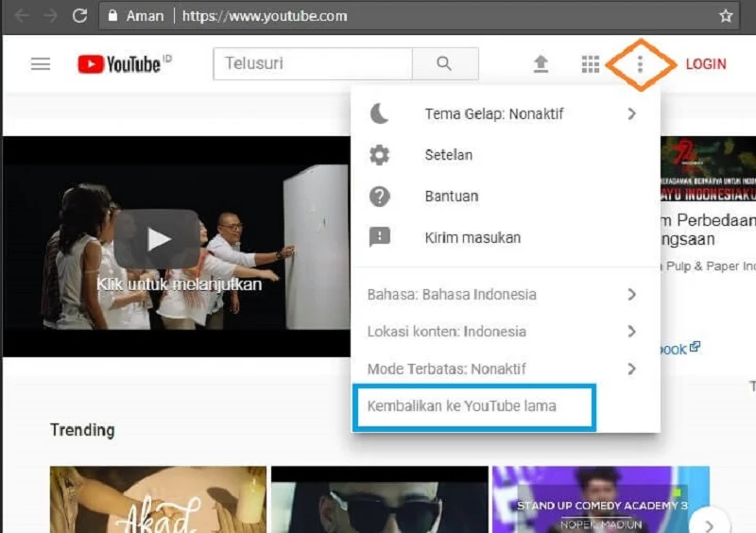Image resolution: width=756 pixels, height=533 pixels.
Task: Expand the Lokasi konten chevron
Action: pos(631,332)
